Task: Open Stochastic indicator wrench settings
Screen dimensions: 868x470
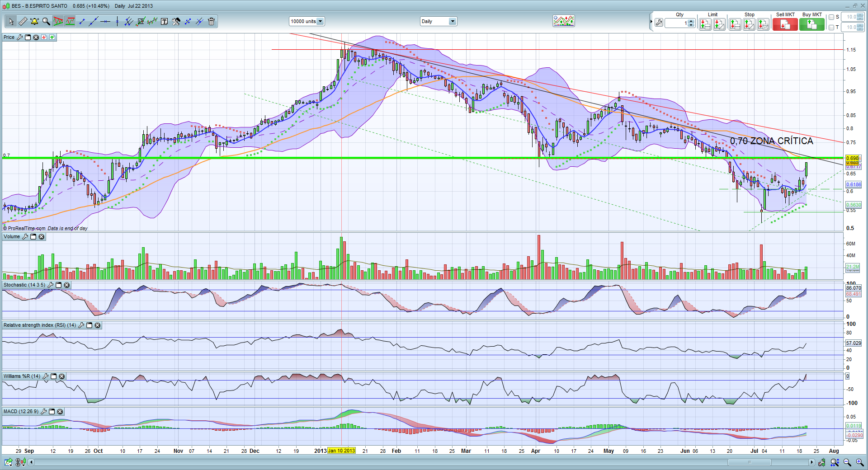Action: click(x=51, y=285)
